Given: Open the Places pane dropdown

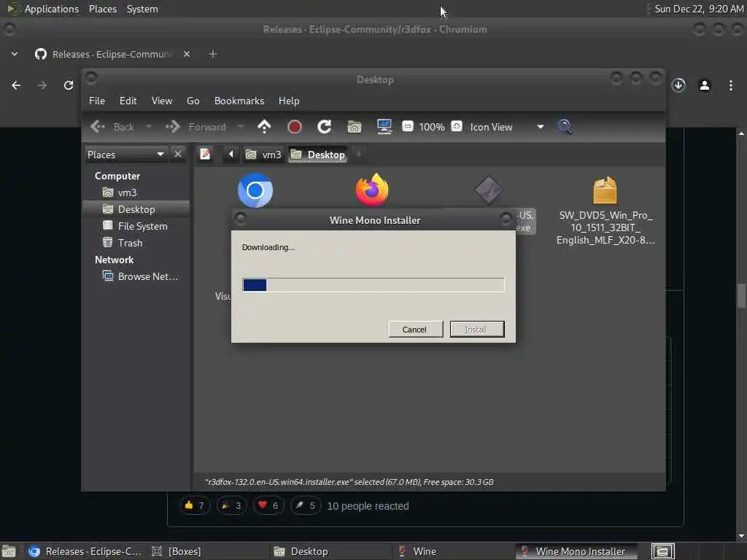Looking at the screenshot, I should (x=125, y=155).
